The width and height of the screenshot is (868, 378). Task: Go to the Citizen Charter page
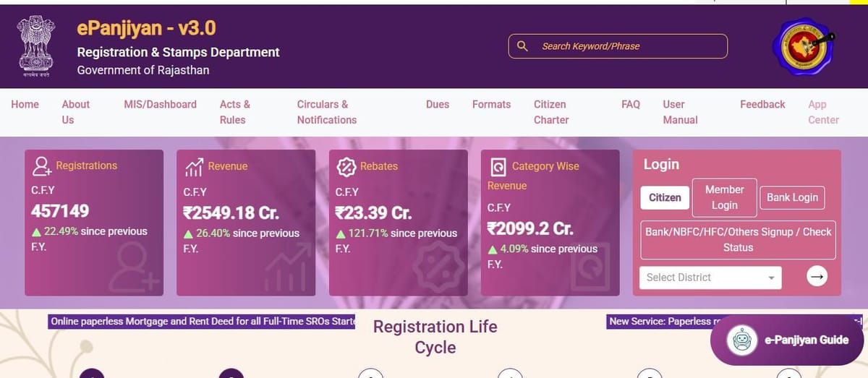(551, 112)
